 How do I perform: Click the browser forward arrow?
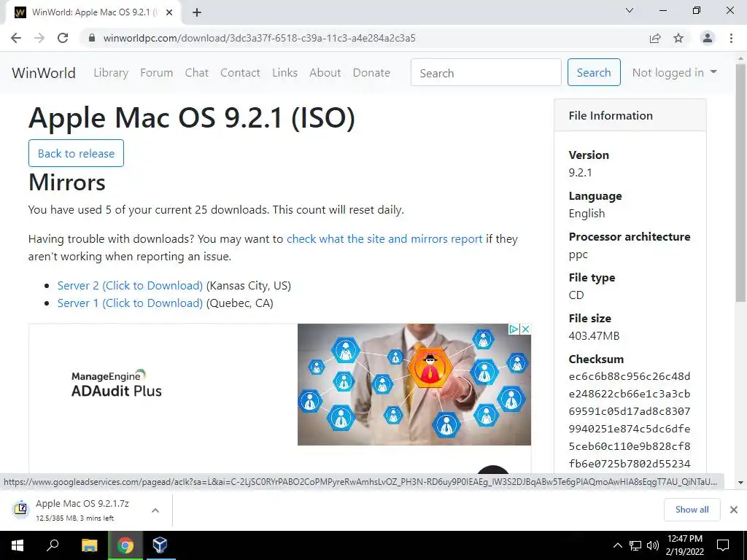39,38
